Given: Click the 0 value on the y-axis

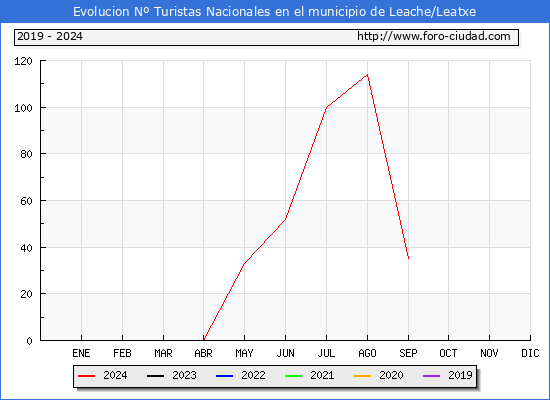Looking at the screenshot, I should [x=29, y=341].
